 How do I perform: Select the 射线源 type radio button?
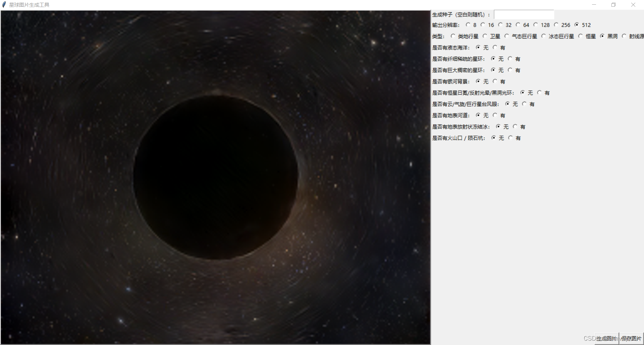click(x=624, y=36)
